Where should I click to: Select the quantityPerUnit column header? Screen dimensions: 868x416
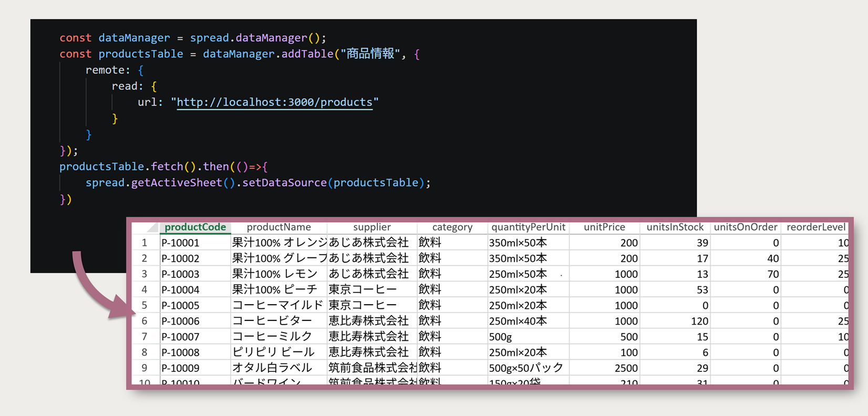click(x=528, y=227)
